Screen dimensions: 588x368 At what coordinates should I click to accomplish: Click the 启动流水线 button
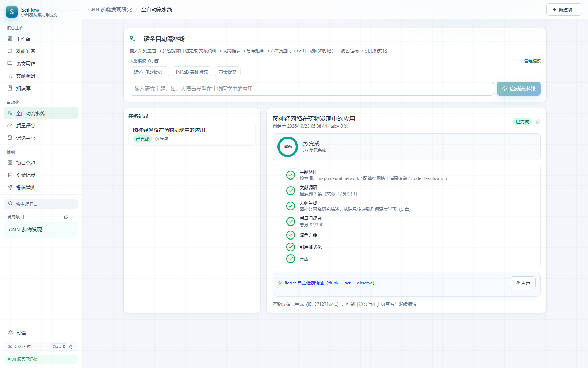click(519, 89)
